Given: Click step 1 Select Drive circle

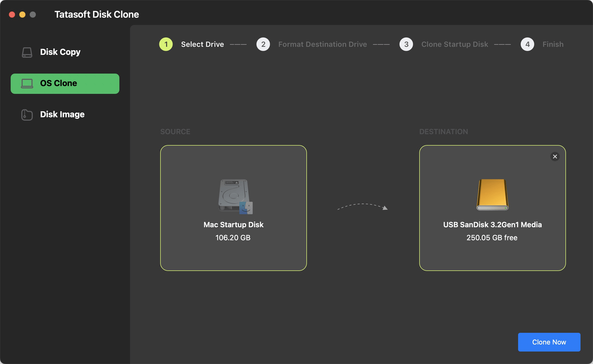Looking at the screenshot, I should [166, 44].
